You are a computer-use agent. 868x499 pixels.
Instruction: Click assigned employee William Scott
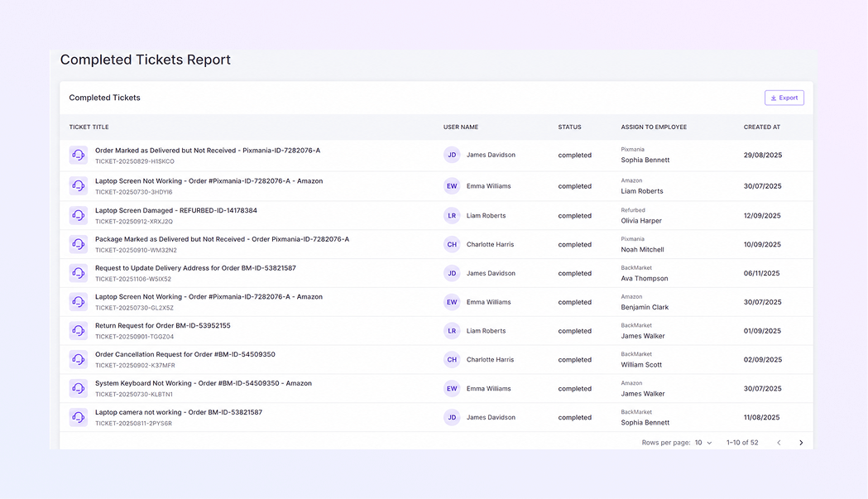(641, 364)
